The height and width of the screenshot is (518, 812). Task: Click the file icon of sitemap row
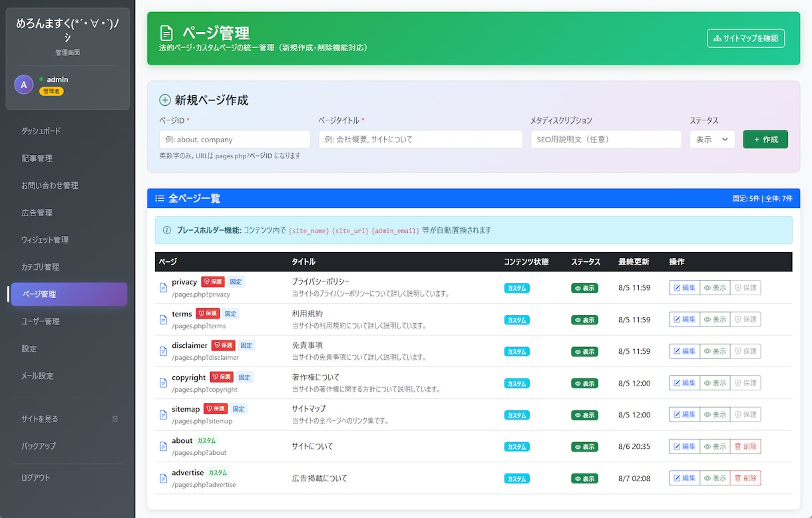tap(163, 415)
